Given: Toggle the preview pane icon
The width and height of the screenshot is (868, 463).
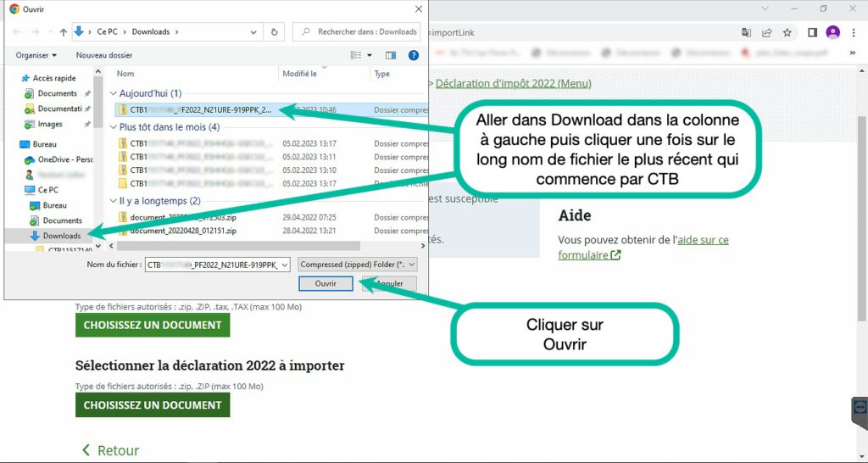Looking at the screenshot, I should (x=391, y=55).
